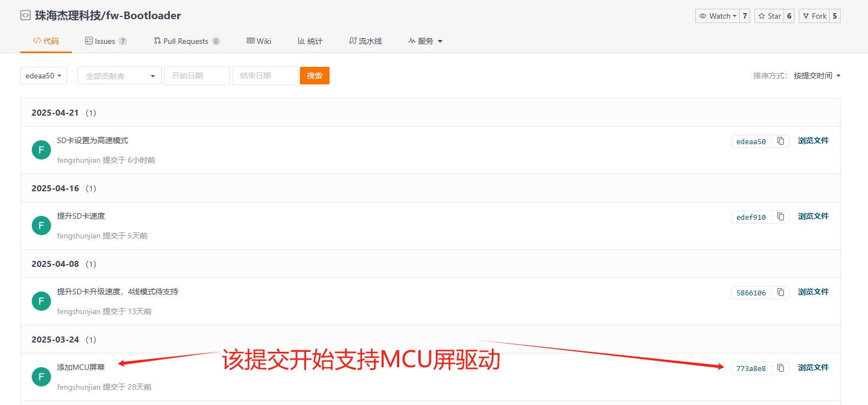The height and width of the screenshot is (405, 868).
Task: Click fengshunjian avatar on 添加MCU屏幕 commit
Action: pyautogui.click(x=41, y=377)
